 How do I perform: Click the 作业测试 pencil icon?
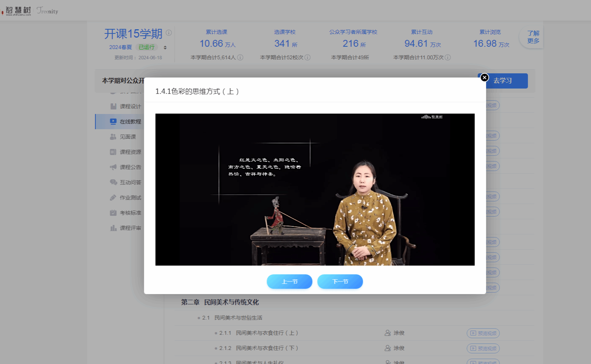113,198
